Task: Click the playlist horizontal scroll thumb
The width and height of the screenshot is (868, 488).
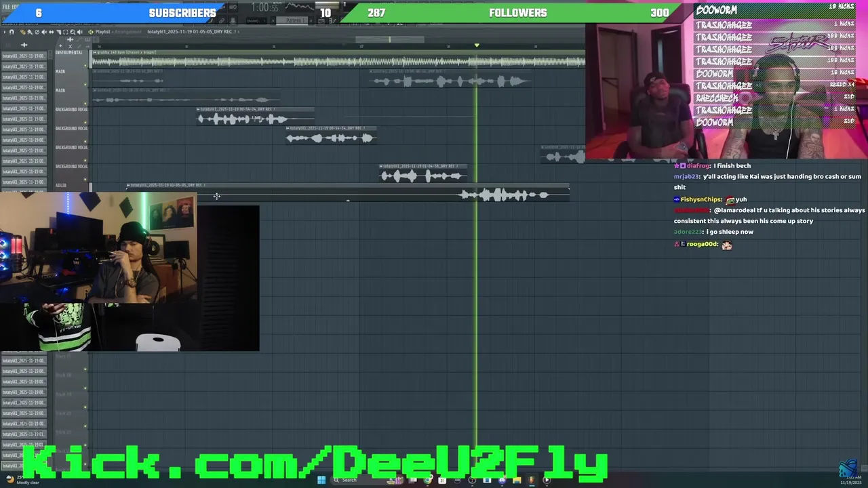Action: click(x=390, y=39)
